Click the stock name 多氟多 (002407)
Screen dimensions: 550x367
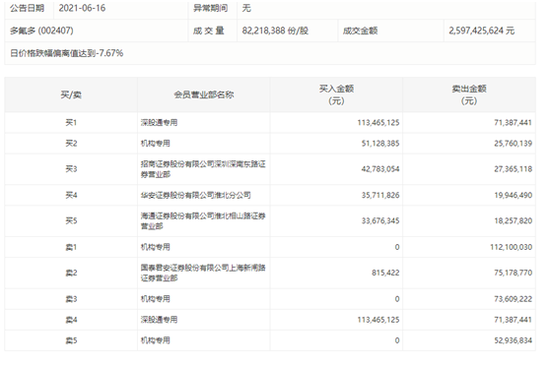[41, 31]
